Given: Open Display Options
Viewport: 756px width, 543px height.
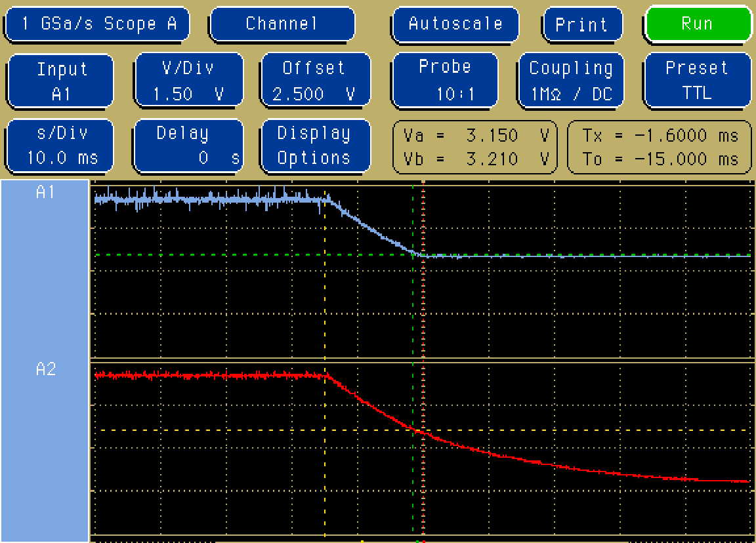Looking at the screenshot, I should click(315, 146).
